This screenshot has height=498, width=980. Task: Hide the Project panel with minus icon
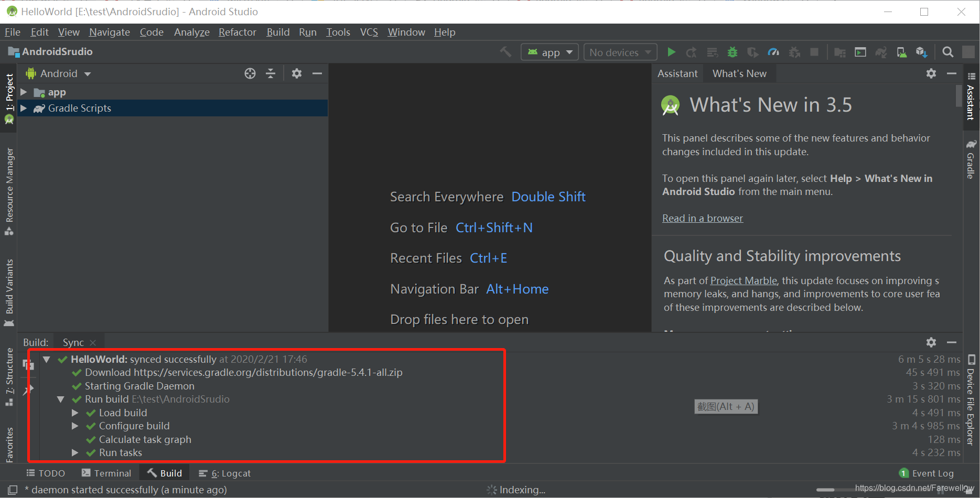tap(317, 73)
